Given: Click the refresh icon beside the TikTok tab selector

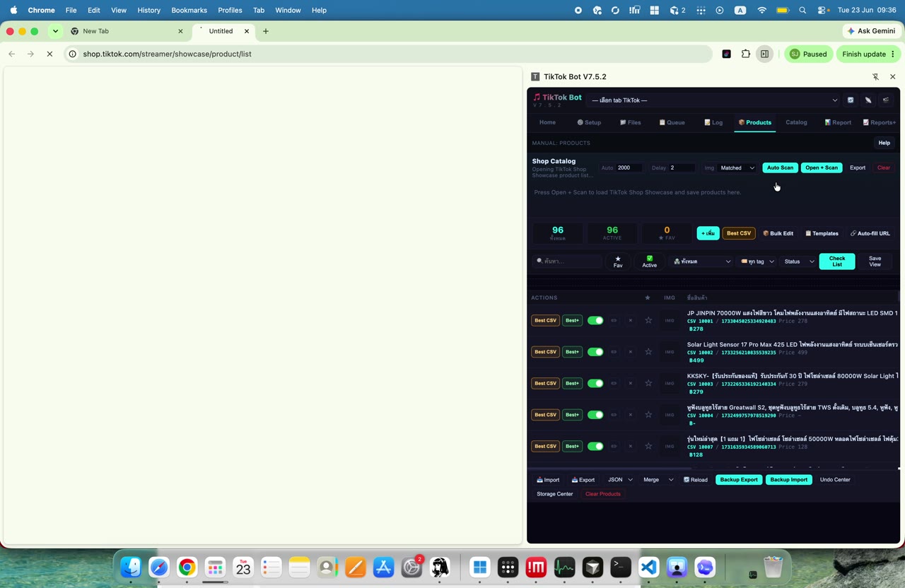Looking at the screenshot, I should tap(851, 100).
